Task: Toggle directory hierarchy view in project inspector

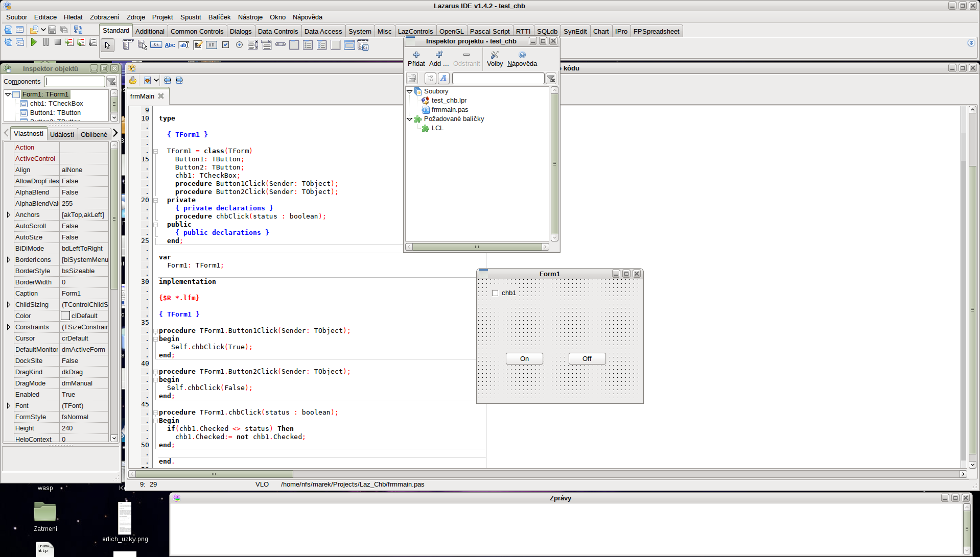Action: pos(430,78)
